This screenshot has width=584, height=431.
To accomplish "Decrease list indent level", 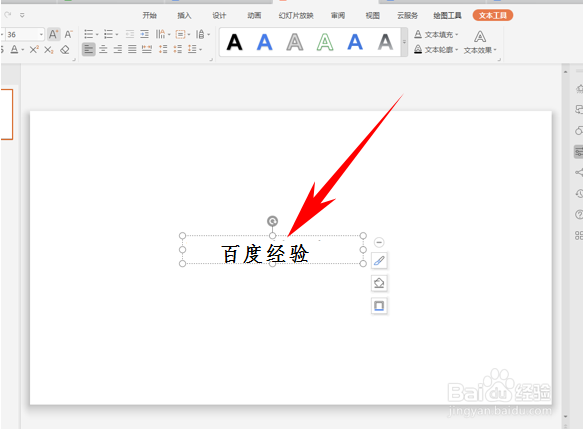I will [x=130, y=34].
